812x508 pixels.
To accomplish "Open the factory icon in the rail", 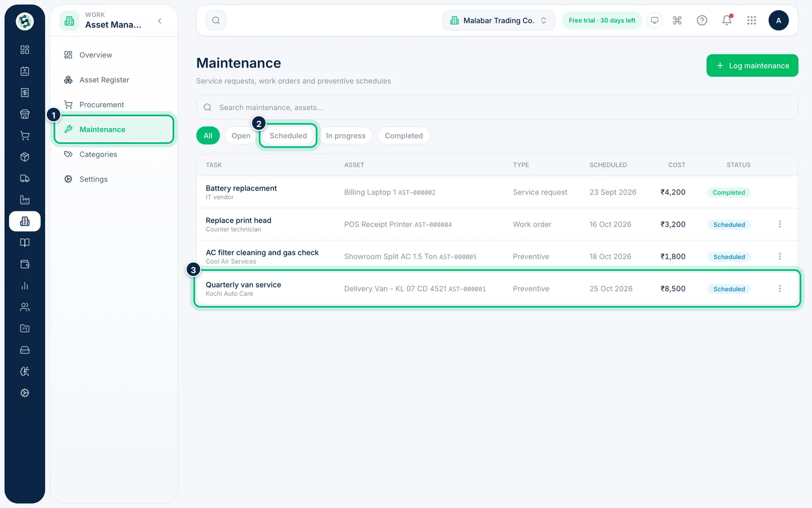I will [x=24, y=200].
